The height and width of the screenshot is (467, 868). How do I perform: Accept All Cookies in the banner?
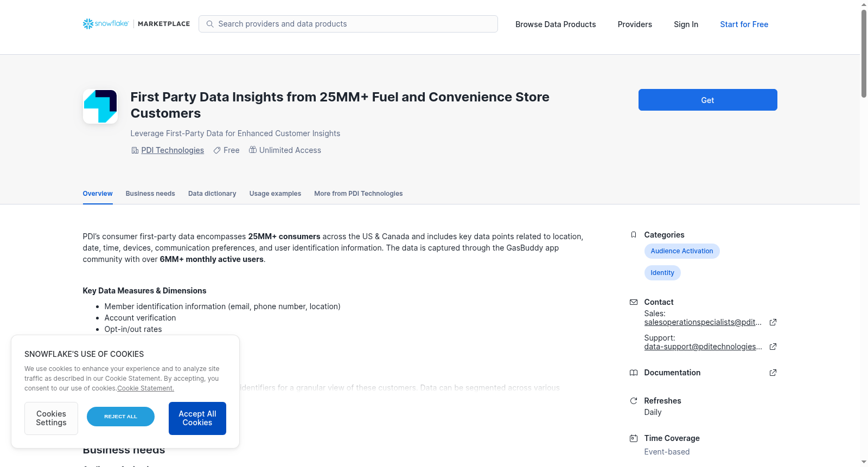point(197,418)
